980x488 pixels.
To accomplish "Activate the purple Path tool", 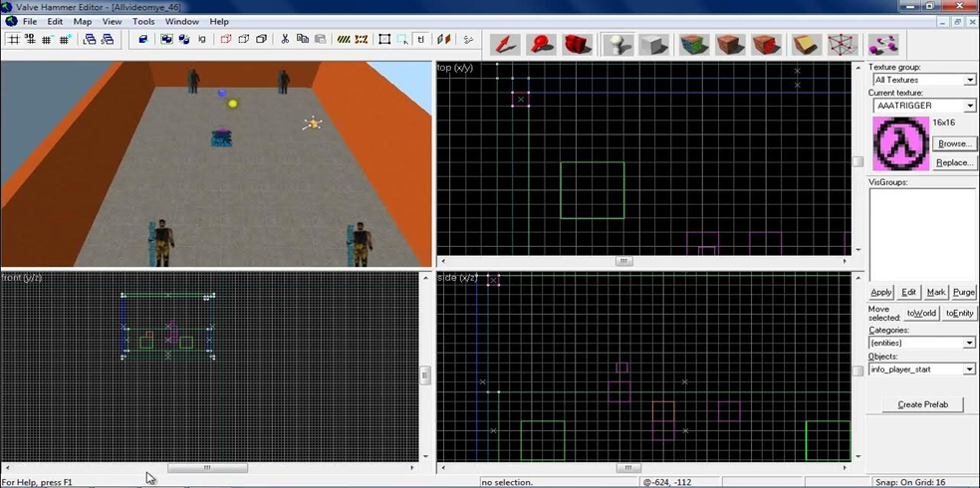I will (x=882, y=44).
